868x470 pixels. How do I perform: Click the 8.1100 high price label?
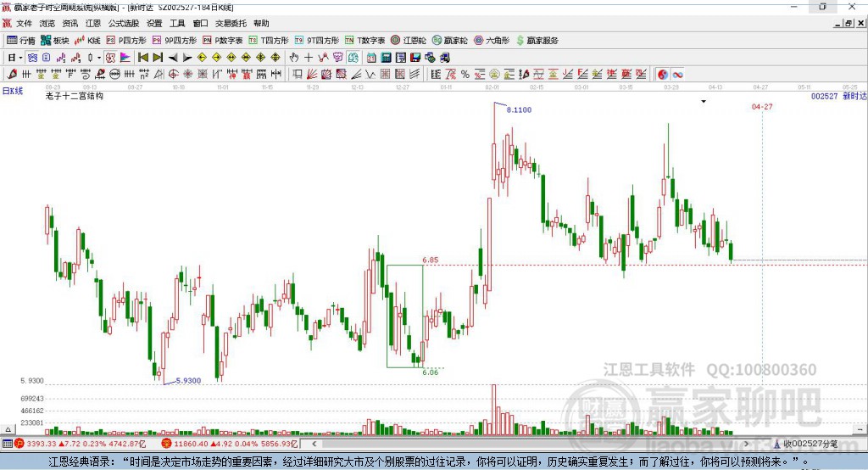tap(519, 109)
